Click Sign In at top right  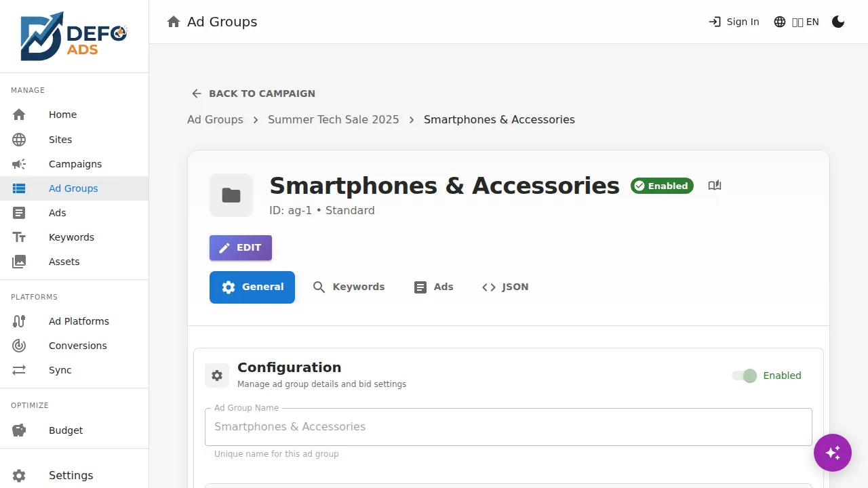pos(734,22)
